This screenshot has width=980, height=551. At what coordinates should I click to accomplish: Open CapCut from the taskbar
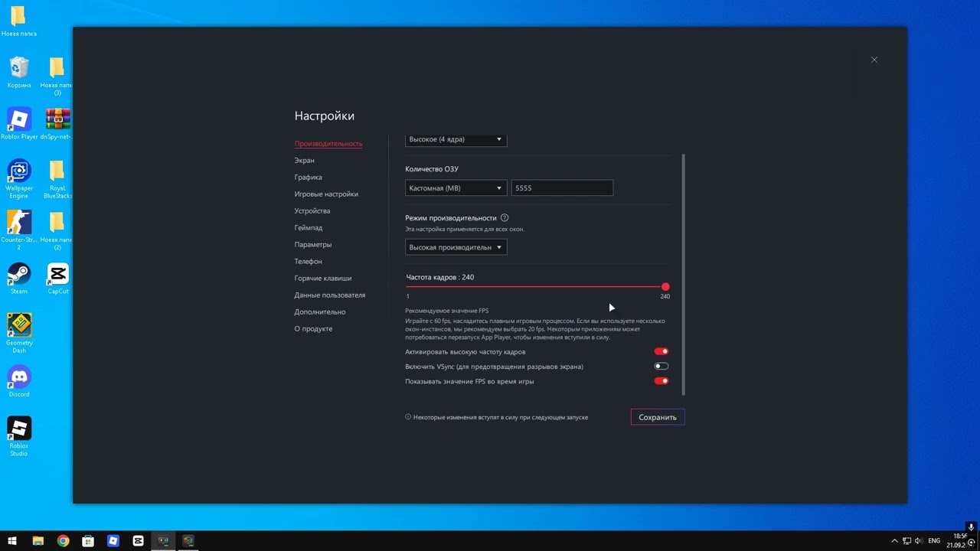pyautogui.click(x=138, y=541)
